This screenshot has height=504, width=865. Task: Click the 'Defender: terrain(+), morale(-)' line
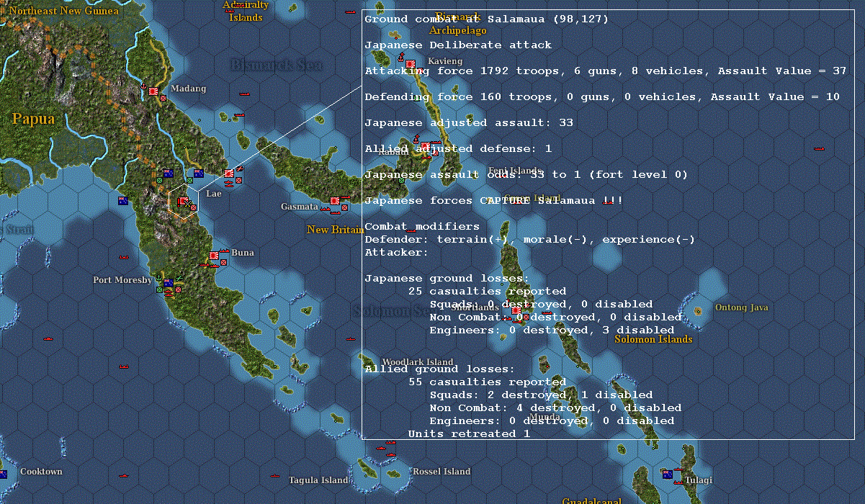coord(530,240)
